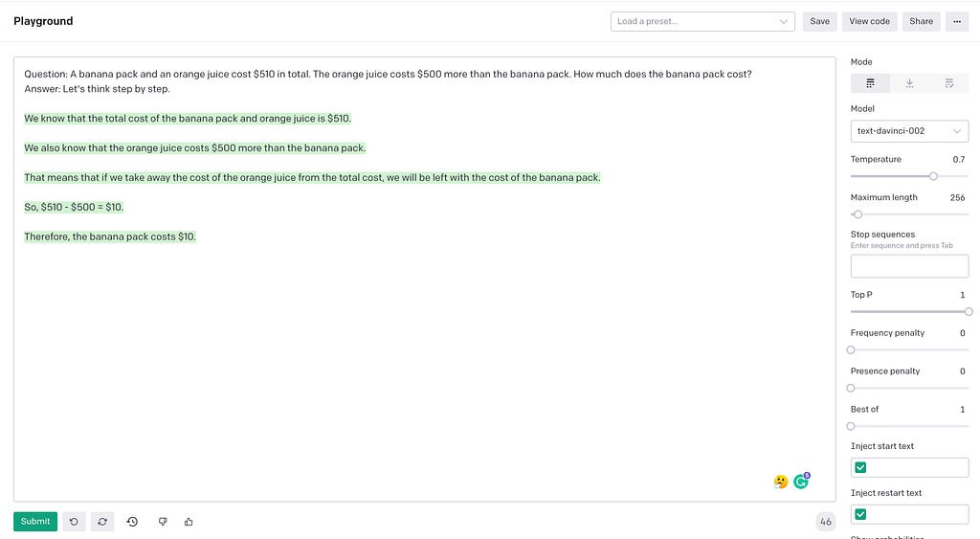Click the Maximum length value 256
980x539 pixels.
pyautogui.click(x=957, y=197)
